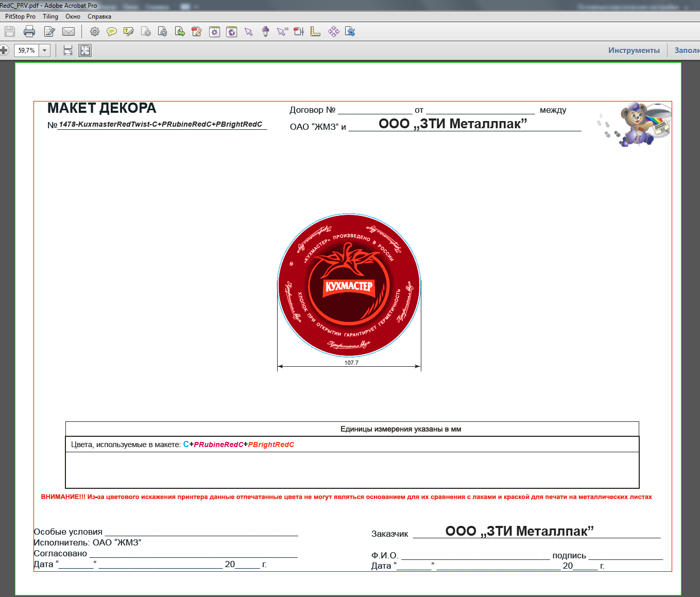
Task: Click the Исполнитель: ОАО "ЖМЗ" line
Action: [88, 542]
